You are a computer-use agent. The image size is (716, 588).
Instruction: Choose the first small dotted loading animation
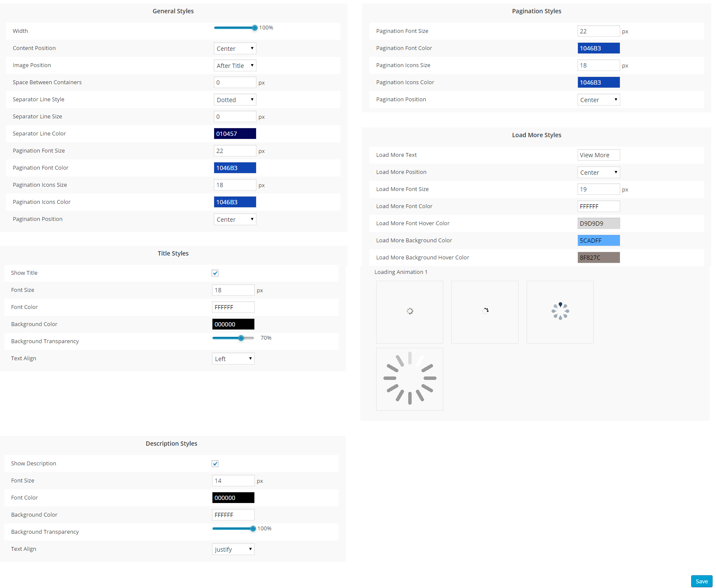[x=410, y=312]
